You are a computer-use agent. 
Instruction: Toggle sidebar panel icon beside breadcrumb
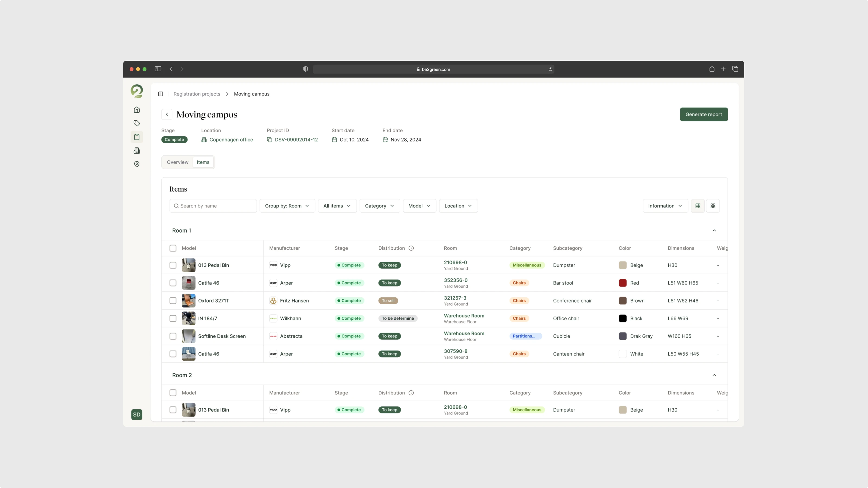[161, 94]
